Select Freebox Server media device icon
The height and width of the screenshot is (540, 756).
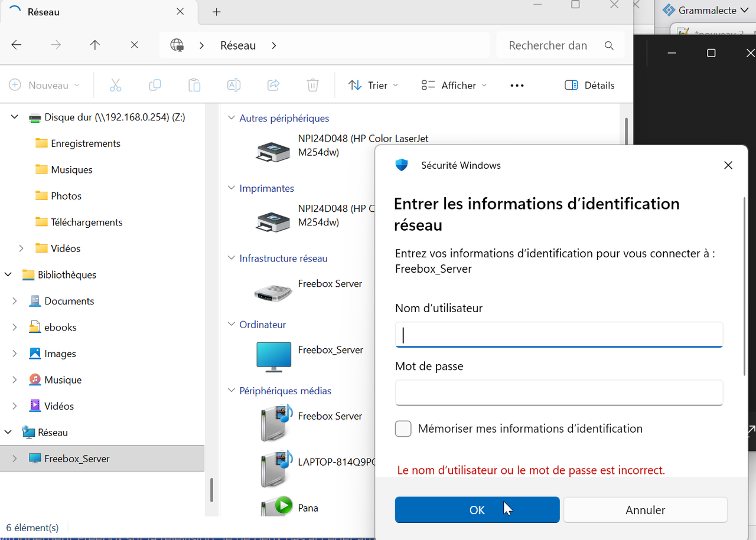pos(276,423)
